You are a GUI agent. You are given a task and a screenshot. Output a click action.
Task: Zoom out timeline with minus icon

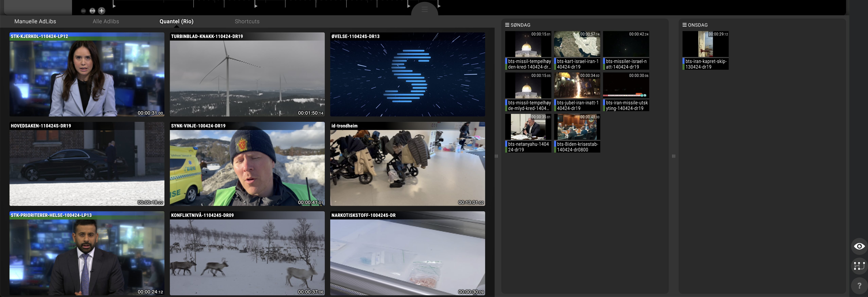point(83,11)
